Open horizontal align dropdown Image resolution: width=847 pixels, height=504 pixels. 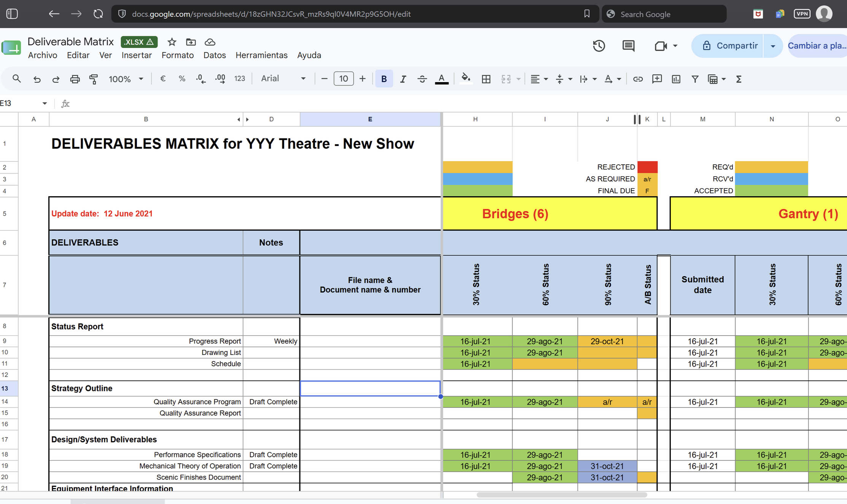click(x=539, y=79)
